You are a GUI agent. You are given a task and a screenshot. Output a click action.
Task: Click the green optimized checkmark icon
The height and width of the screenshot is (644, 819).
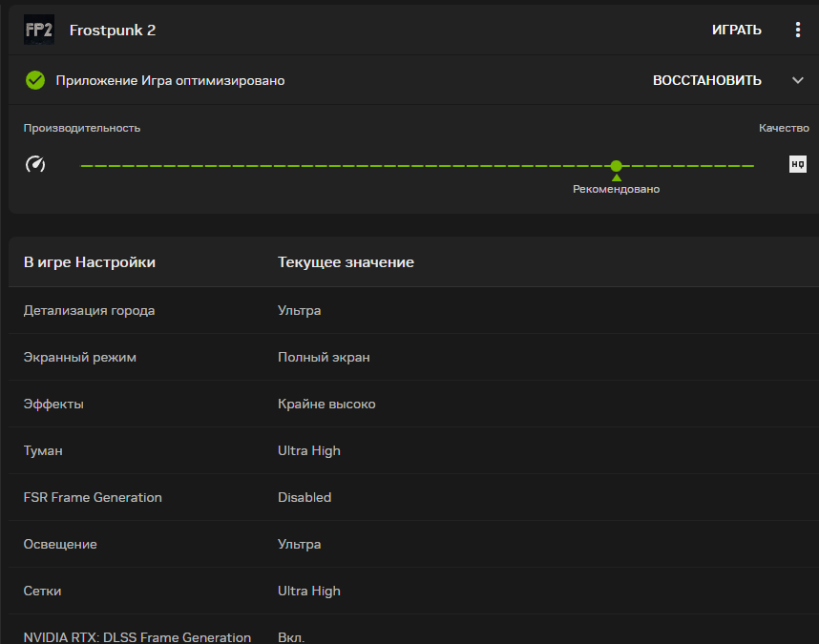35,80
